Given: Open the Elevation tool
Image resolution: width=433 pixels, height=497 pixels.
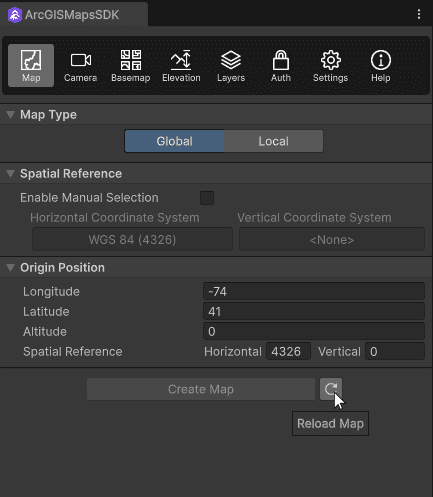Looking at the screenshot, I should click(181, 66).
